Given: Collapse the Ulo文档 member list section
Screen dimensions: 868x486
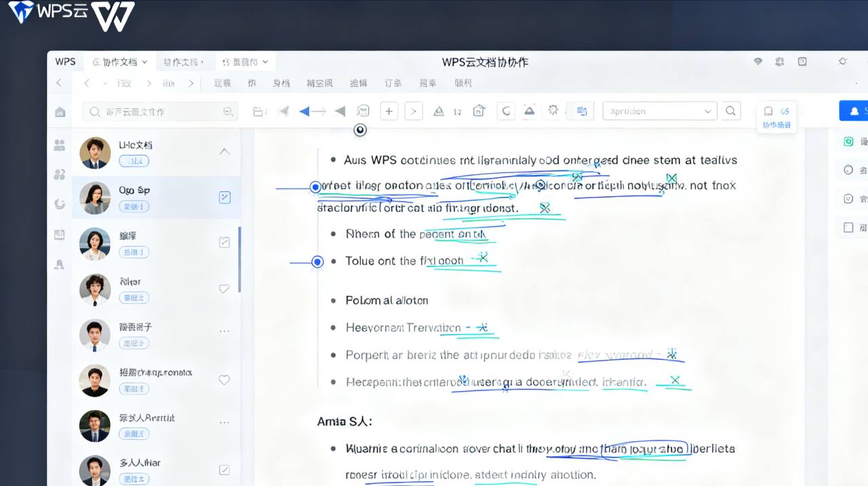Looking at the screenshot, I should [x=224, y=151].
